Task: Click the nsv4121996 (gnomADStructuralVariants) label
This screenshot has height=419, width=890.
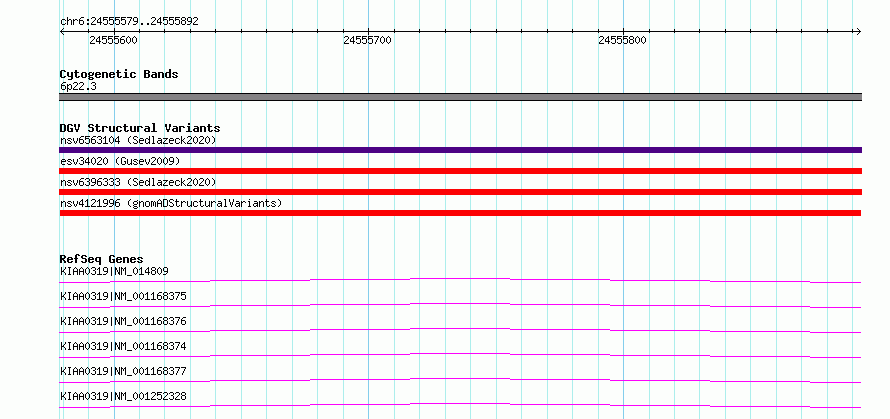Action: 171,203
